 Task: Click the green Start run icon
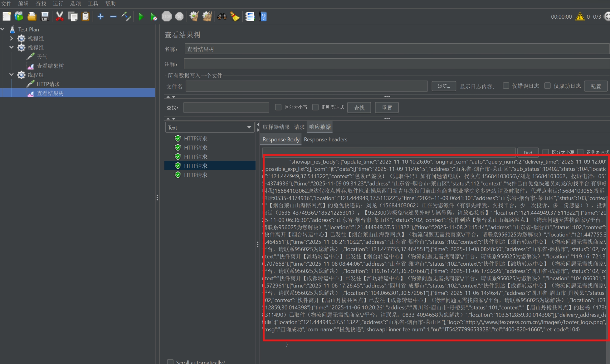click(141, 17)
